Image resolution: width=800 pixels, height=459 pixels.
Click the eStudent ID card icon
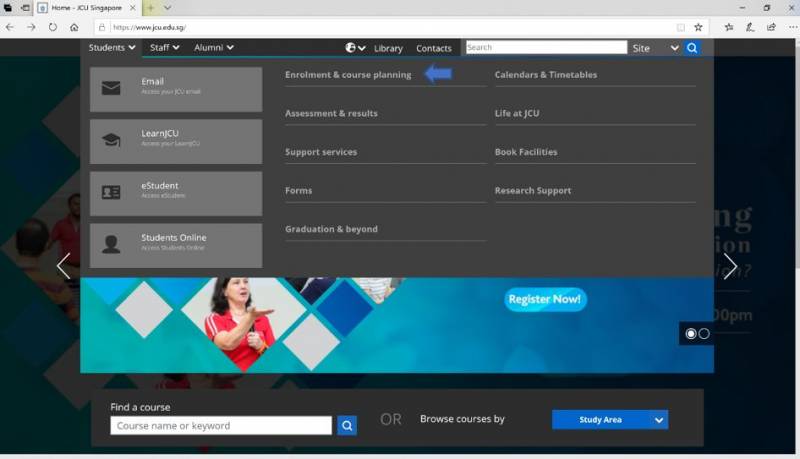(x=111, y=192)
